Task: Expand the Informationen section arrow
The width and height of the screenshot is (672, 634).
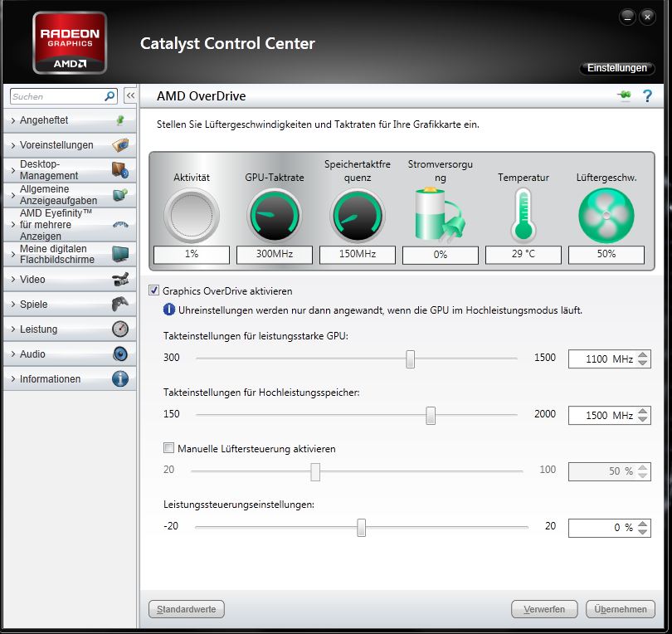Action: coord(13,379)
